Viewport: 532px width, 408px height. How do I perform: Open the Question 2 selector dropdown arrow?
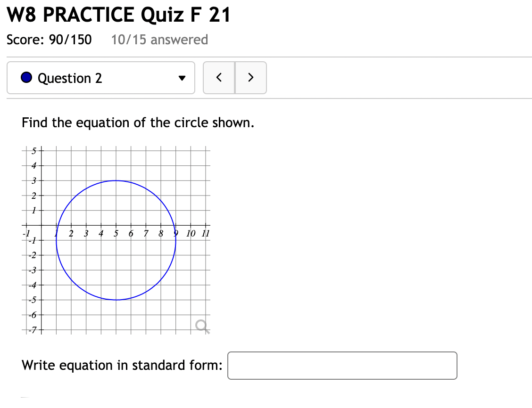click(x=182, y=78)
